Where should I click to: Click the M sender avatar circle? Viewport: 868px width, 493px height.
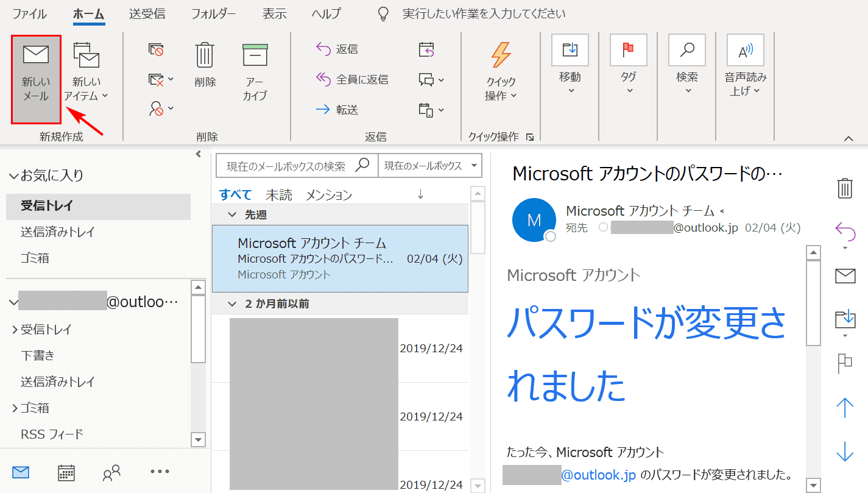coord(534,220)
